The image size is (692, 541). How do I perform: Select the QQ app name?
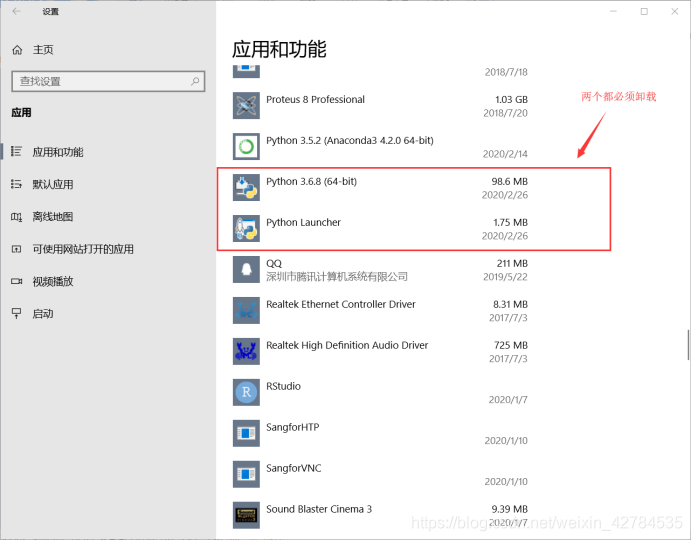click(274, 263)
